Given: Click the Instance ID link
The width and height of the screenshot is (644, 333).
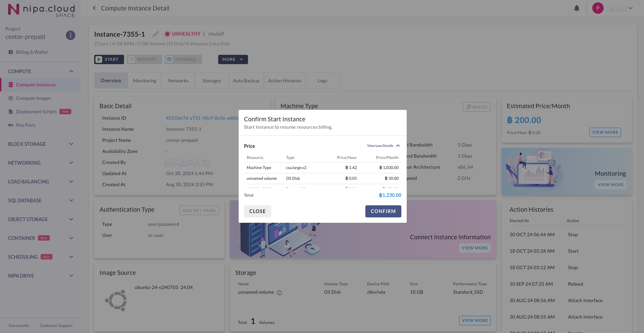Looking at the screenshot, I should (202, 118).
